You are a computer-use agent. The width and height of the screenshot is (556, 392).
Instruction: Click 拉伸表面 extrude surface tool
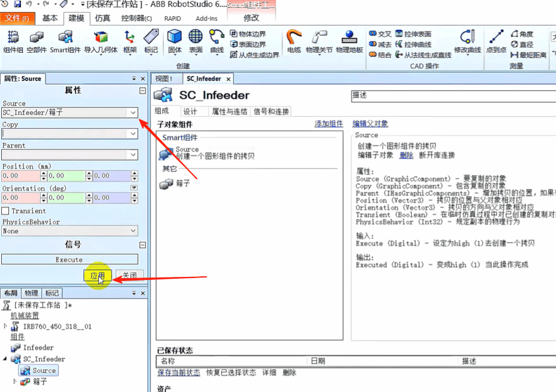[x=413, y=34]
